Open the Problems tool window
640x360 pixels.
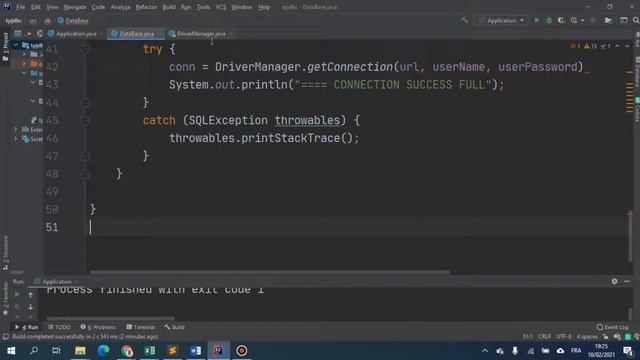click(98, 327)
